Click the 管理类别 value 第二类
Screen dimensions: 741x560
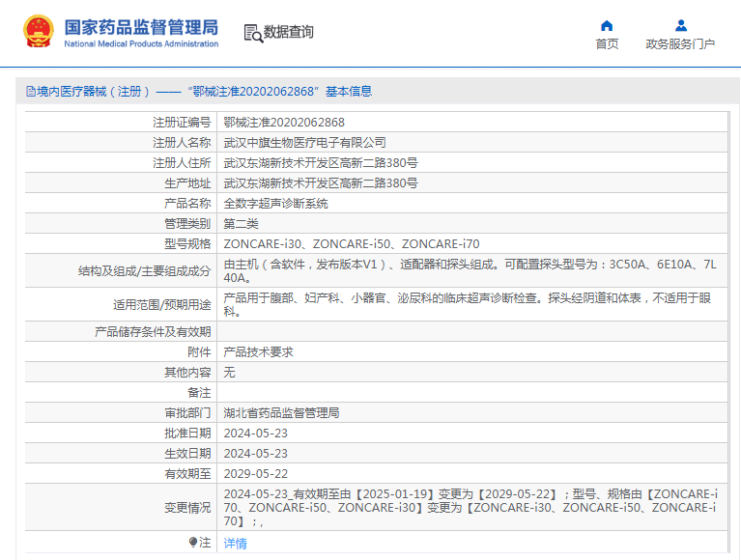(x=242, y=224)
